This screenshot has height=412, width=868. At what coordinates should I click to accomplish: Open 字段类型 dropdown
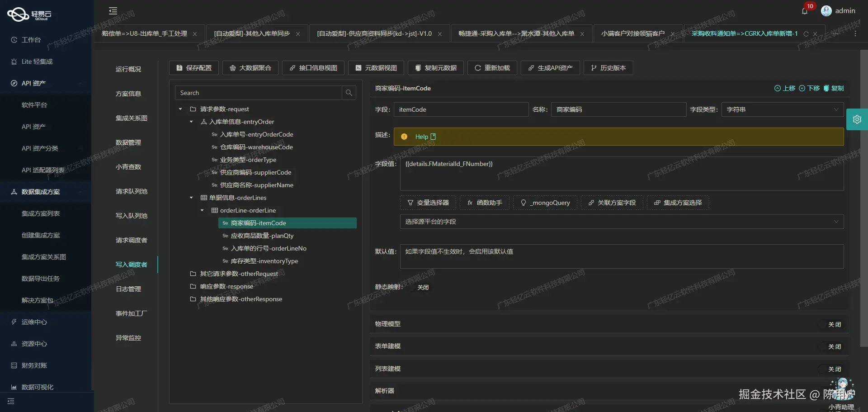pos(783,109)
